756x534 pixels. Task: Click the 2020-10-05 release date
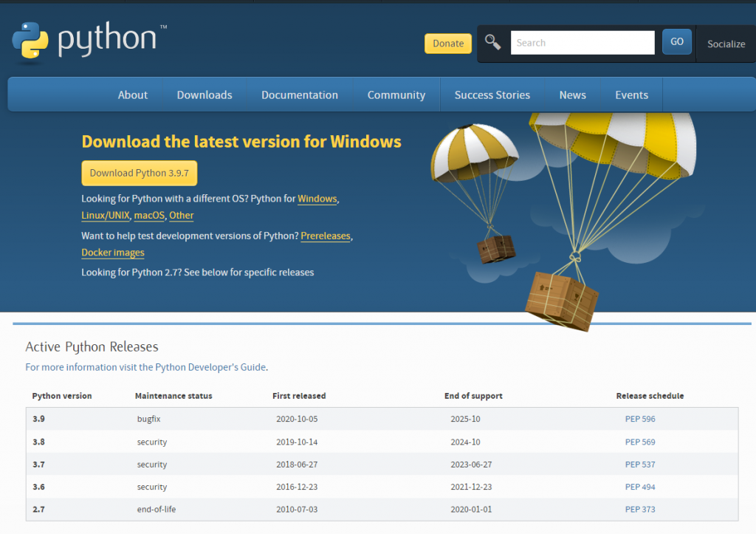[297, 419]
